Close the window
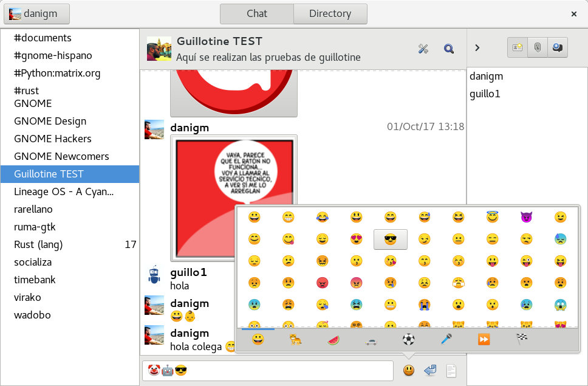 coord(574,14)
